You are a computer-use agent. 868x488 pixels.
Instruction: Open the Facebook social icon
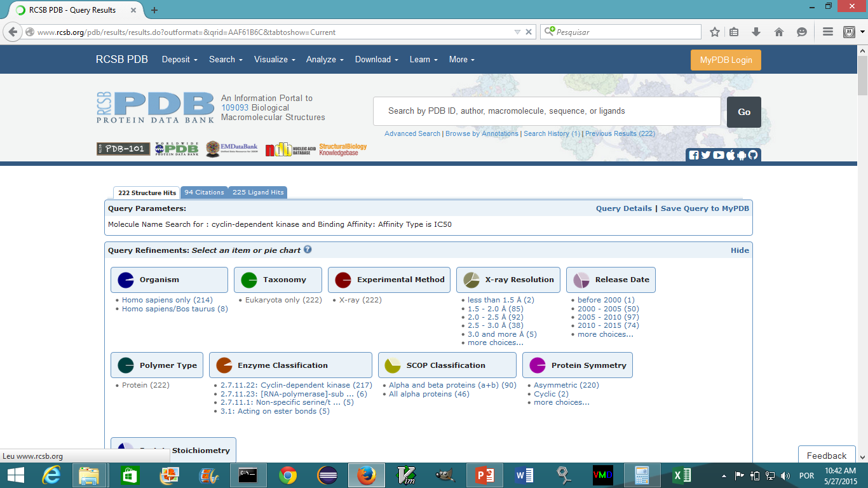point(694,155)
